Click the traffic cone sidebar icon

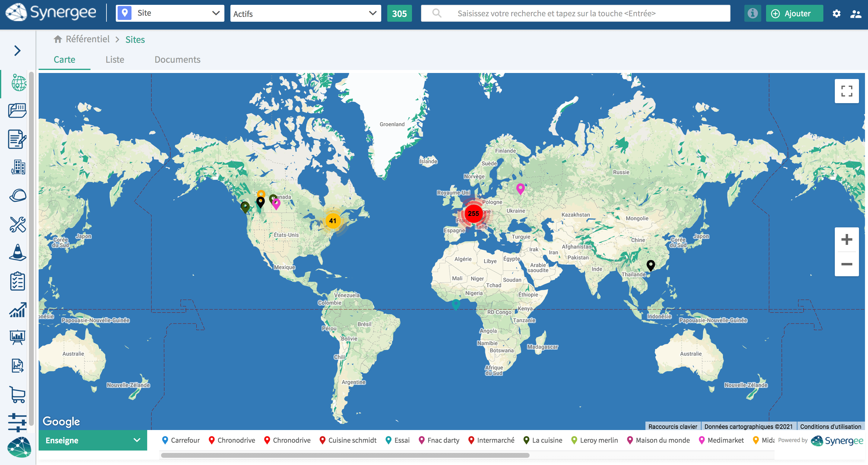pos(17,253)
